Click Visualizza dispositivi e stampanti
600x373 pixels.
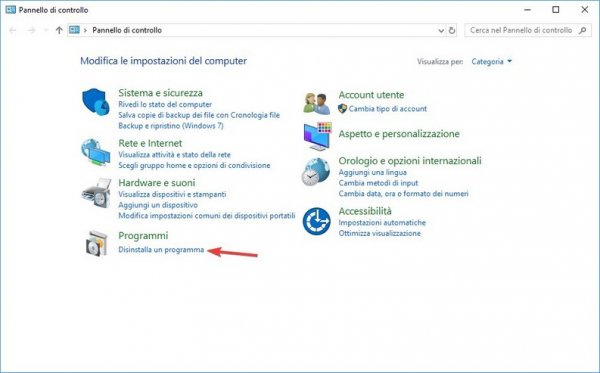pyautogui.click(x=172, y=194)
